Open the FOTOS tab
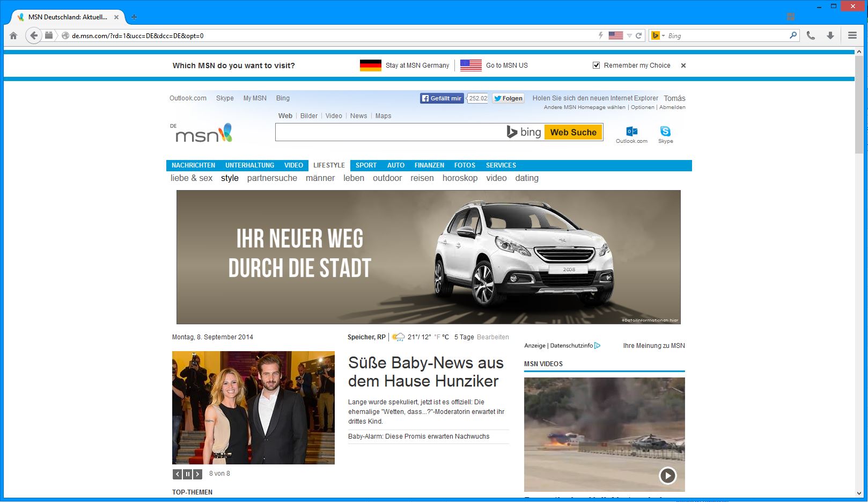This screenshot has width=868, height=502. click(x=465, y=165)
